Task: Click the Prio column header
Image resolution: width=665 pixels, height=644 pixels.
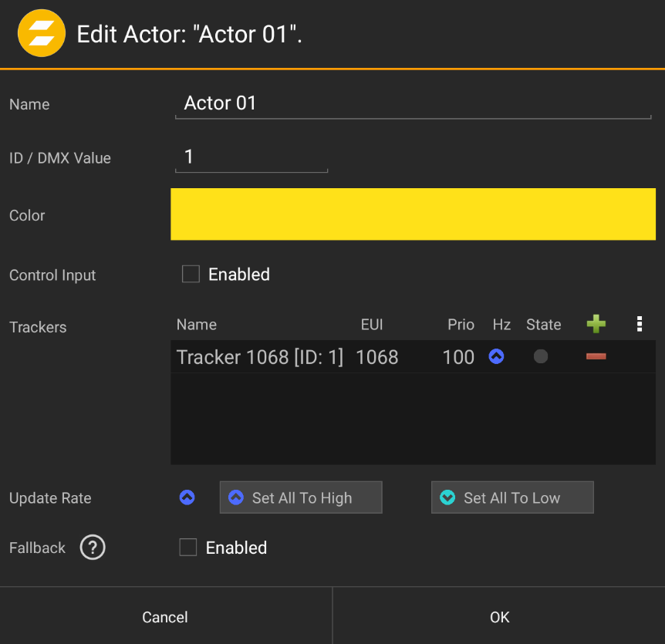Action: [461, 324]
